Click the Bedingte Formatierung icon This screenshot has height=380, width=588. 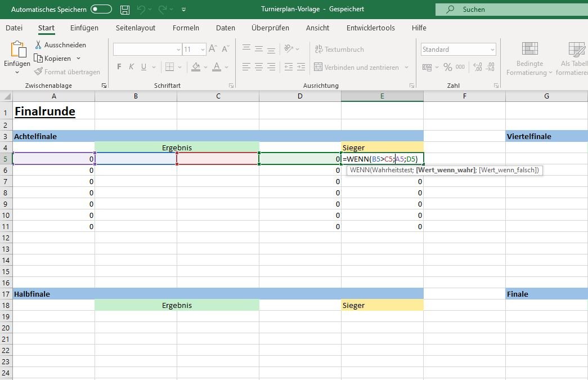pos(529,50)
